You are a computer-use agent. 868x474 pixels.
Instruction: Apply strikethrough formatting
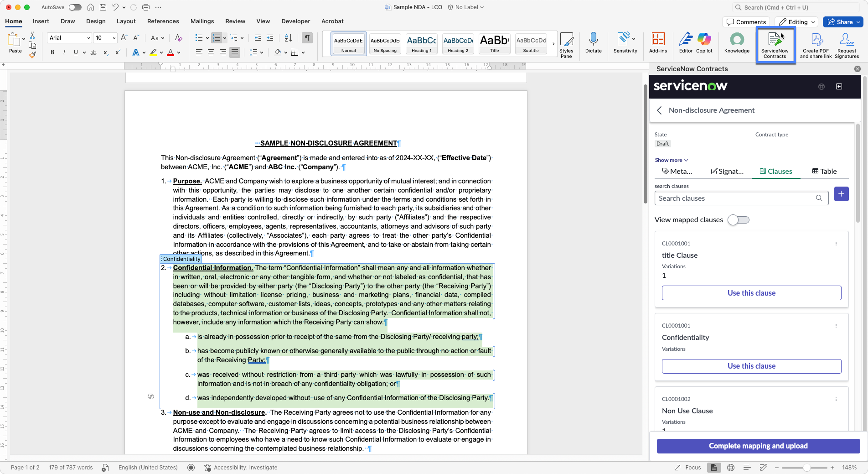coord(93,52)
